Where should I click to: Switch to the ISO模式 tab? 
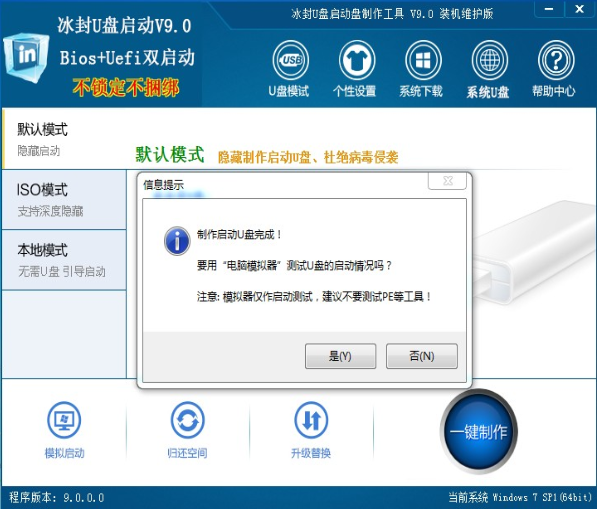pos(64,200)
